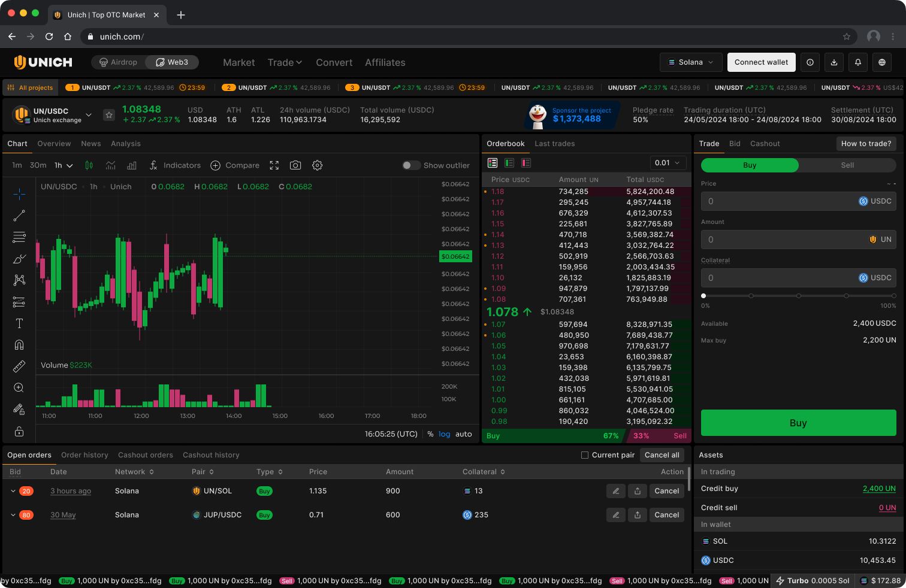Click the chart screenshot camera icon
Image resolution: width=906 pixels, height=588 pixels.
295,165
